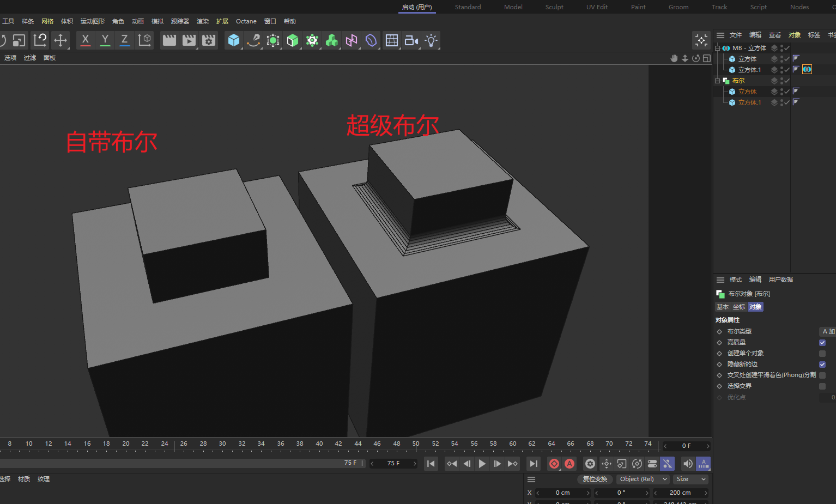Viewport: 836px width, 504px height.
Task: Click the Cube primitive icon
Action: point(234,40)
